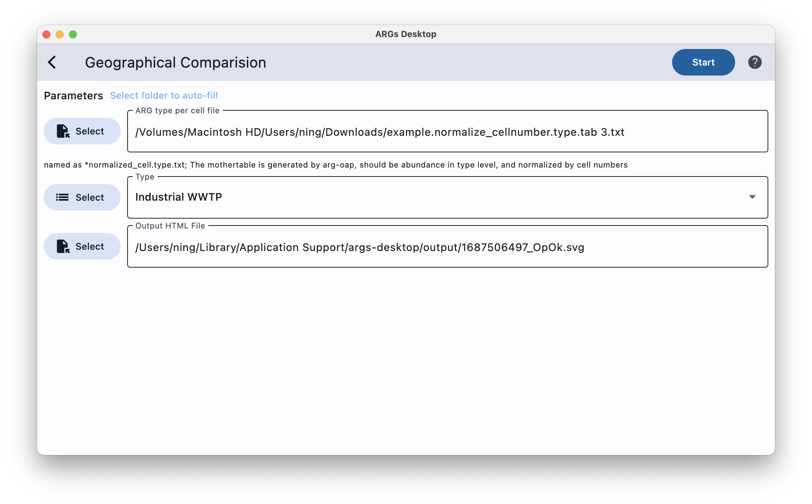Click the help question mark icon
The height and width of the screenshot is (504, 812).
[755, 62]
